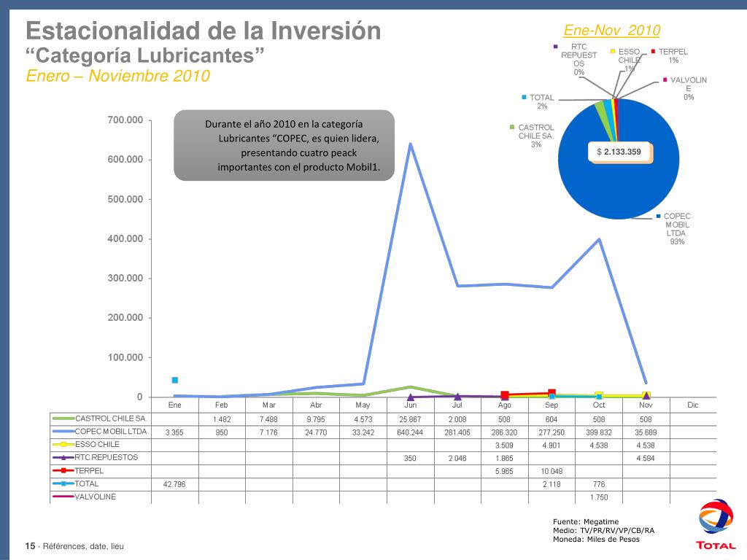Click the 25.867 cell in CASTROL row
Viewport: 747px width, 560px height.
(410, 419)
